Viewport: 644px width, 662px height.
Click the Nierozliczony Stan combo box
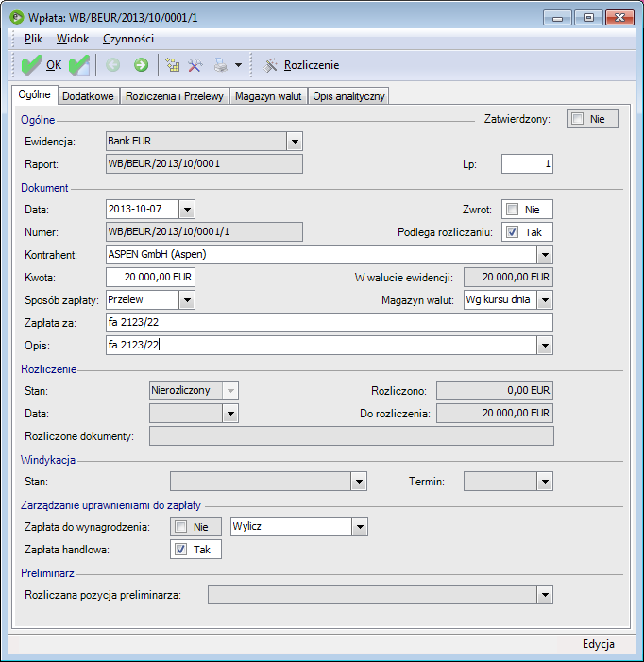pyautogui.click(x=194, y=391)
